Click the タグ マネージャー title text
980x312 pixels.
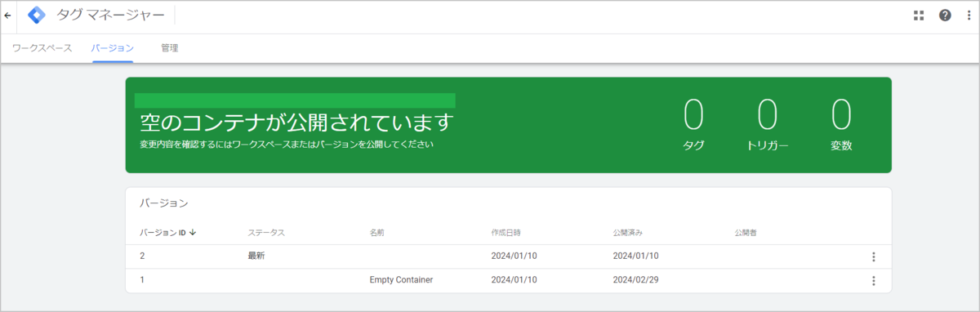click(110, 16)
